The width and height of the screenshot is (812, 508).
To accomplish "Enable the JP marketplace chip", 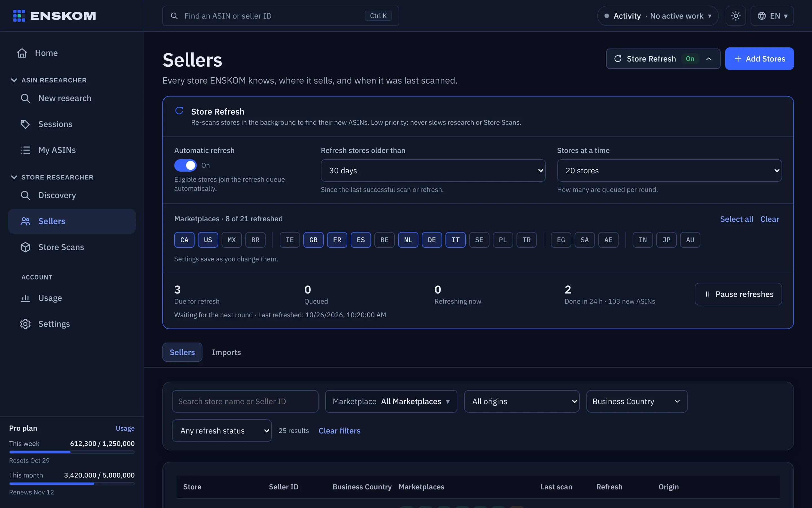I will click(667, 240).
